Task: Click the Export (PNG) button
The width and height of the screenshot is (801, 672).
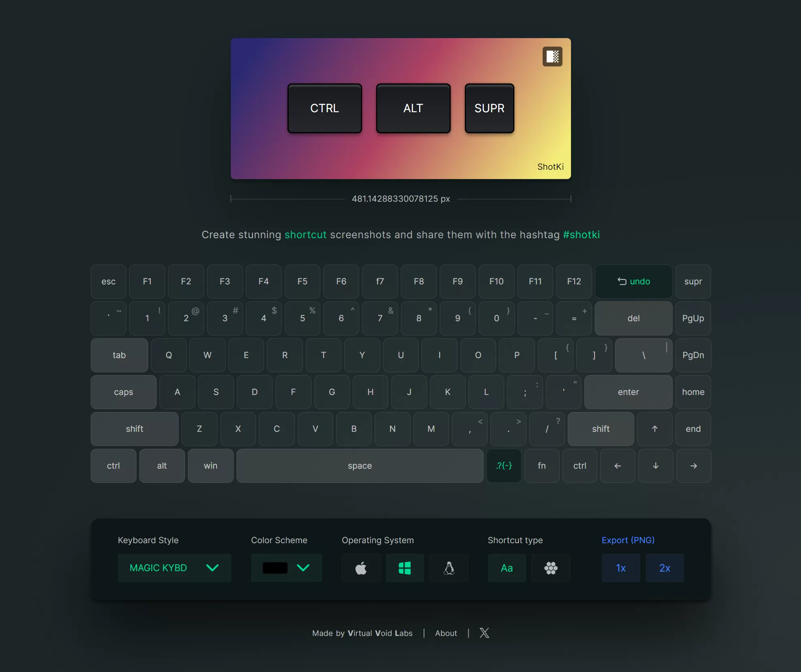Action: coord(628,540)
